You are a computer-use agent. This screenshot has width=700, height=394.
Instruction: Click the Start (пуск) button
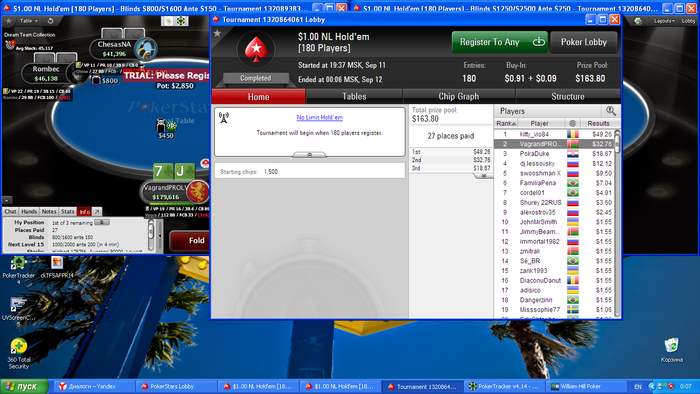tap(25, 386)
